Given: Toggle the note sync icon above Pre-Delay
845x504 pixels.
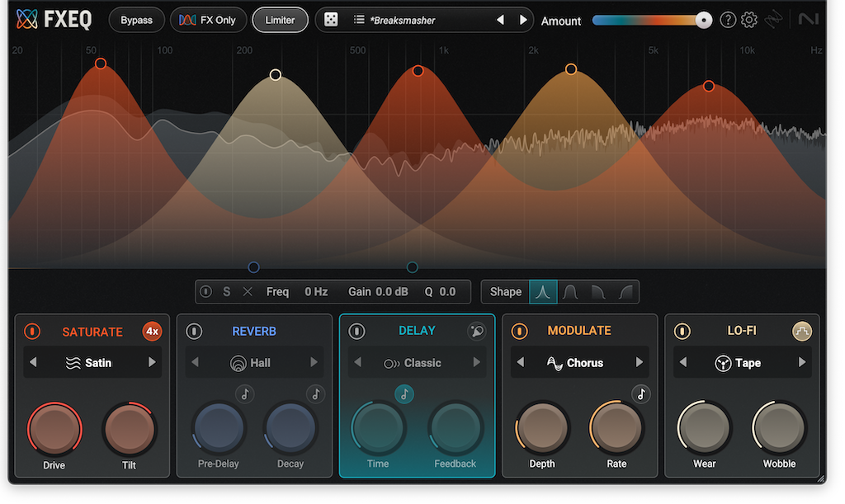Looking at the screenshot, I should pos(244,394).
